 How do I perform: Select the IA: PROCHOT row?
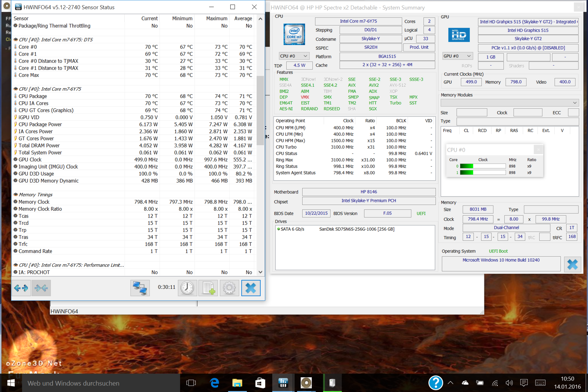[x=133, y=272]
